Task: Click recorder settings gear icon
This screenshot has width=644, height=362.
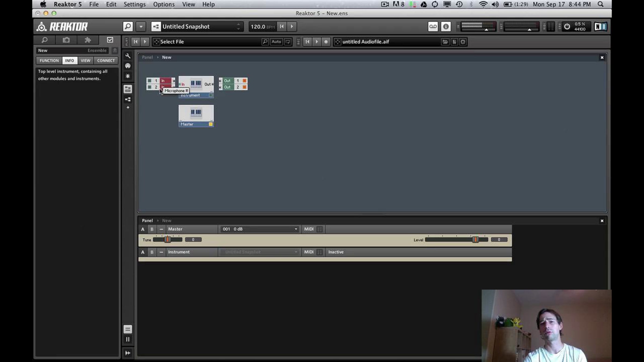Action: pos(463,42)
